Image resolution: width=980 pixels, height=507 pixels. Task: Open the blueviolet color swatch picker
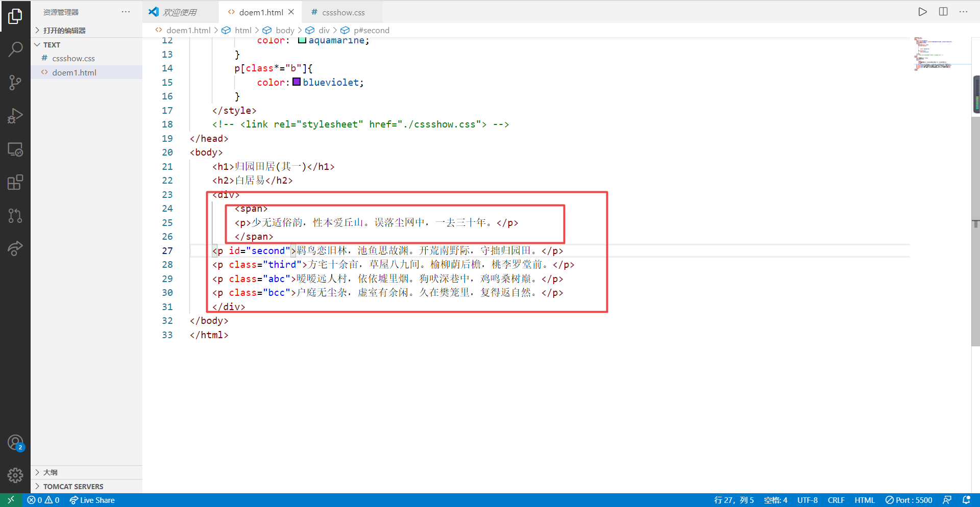pyautogui.click(x=297, y=82)
